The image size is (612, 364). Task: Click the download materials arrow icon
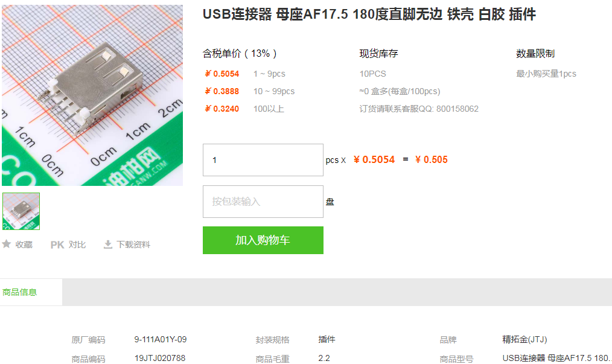coord(107,244)
